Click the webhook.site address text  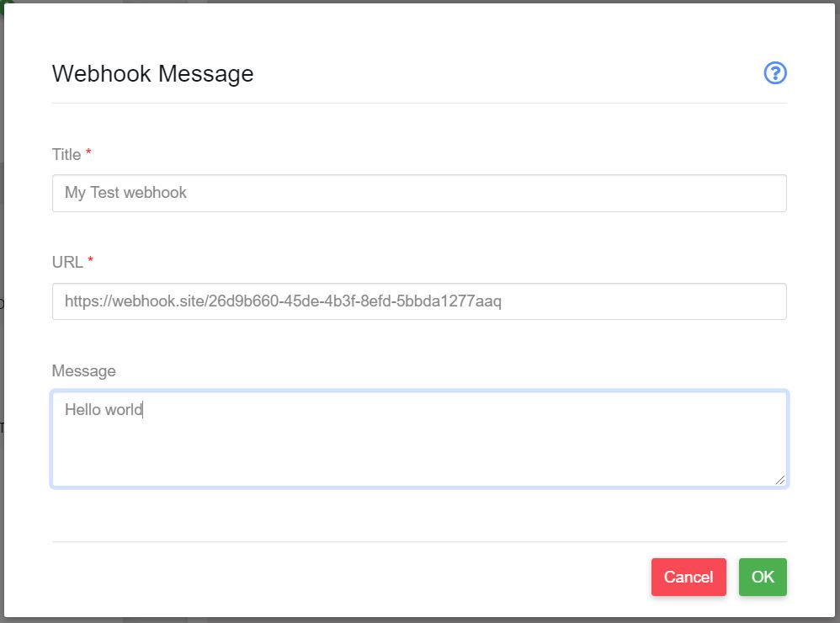[283, 301]
